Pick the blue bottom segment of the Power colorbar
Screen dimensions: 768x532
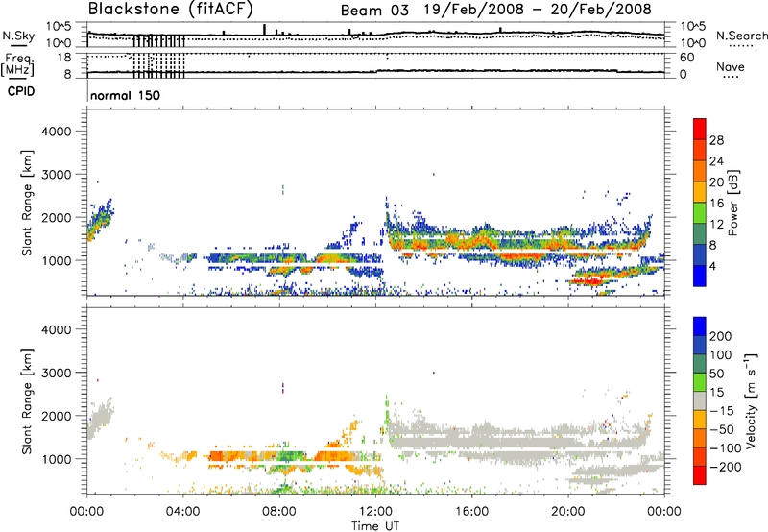pos(700,277)
